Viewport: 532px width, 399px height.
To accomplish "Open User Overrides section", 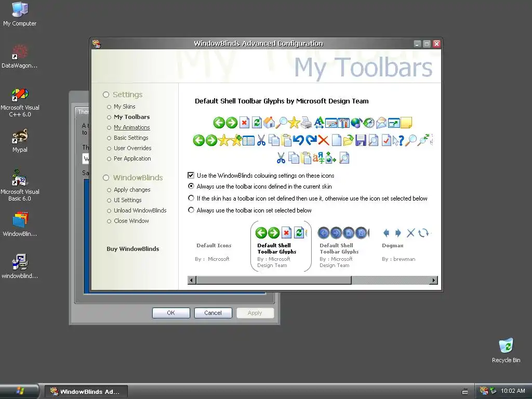I will click(x=132, y=148).
